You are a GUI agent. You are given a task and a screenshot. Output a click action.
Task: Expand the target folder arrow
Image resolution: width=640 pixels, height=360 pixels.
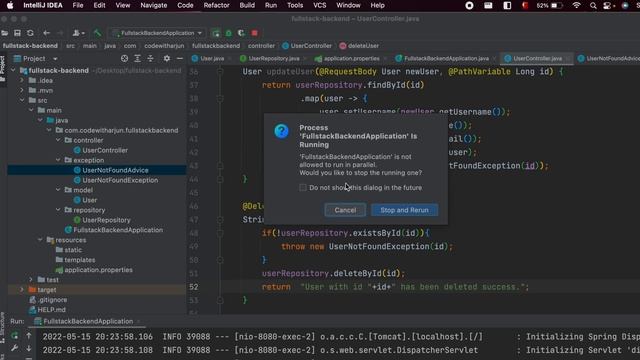pos(22,290)
